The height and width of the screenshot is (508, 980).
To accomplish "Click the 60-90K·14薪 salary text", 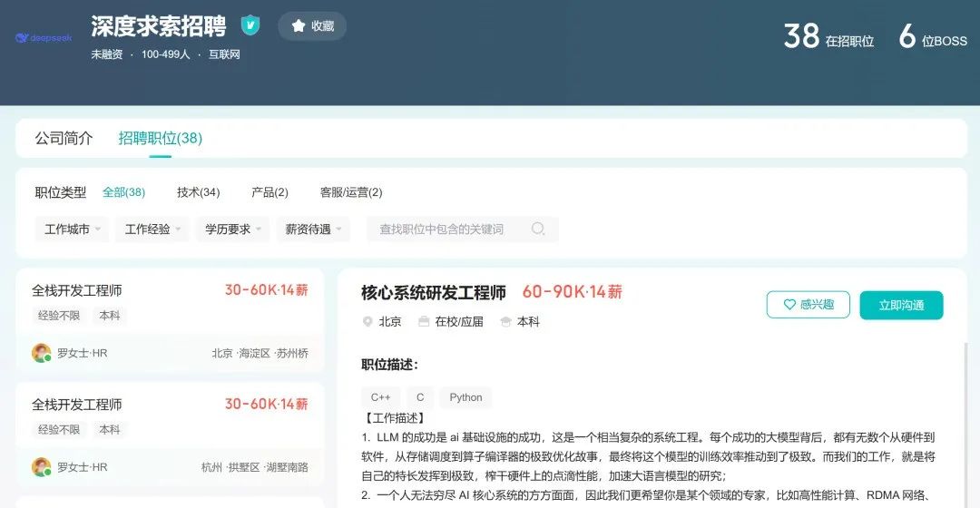I will [573, 292].
